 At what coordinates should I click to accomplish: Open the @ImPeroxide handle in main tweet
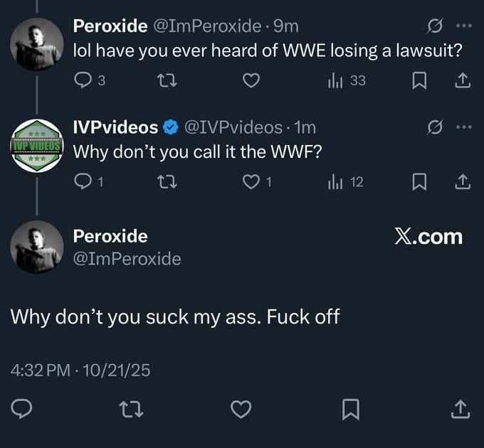tap(127, 259)
